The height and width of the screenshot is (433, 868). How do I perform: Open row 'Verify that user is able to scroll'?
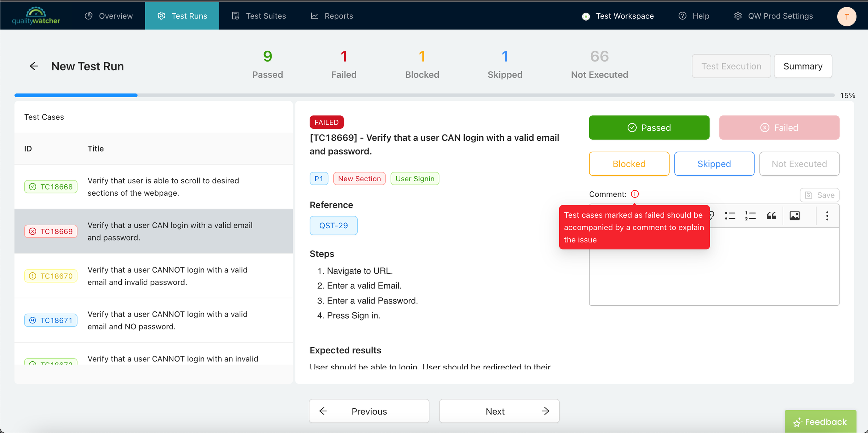pyautogui.click(x=153, y=187)
